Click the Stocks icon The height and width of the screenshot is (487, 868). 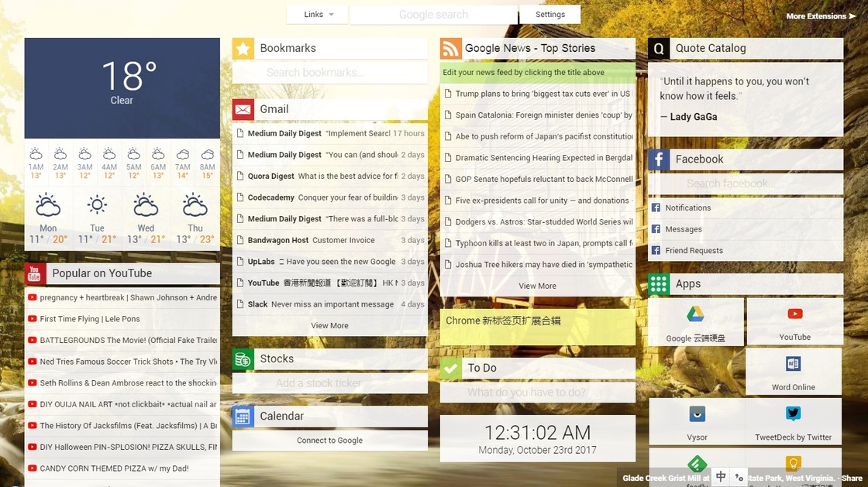pos(243,359)
